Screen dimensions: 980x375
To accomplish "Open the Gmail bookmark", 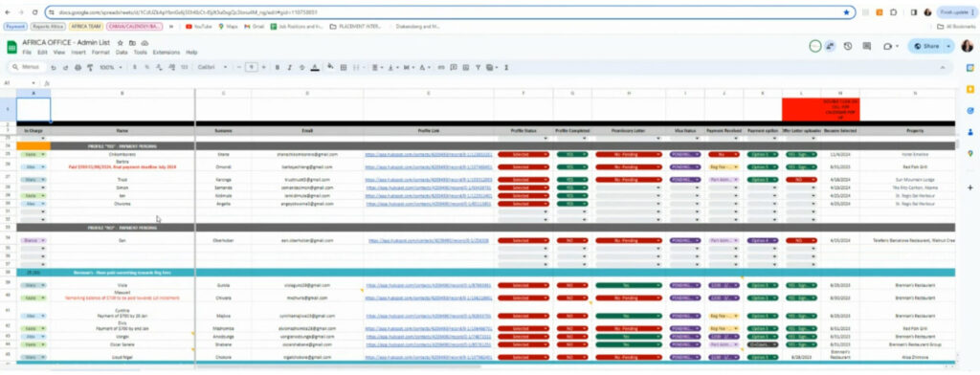I will (x=255, y=27).
